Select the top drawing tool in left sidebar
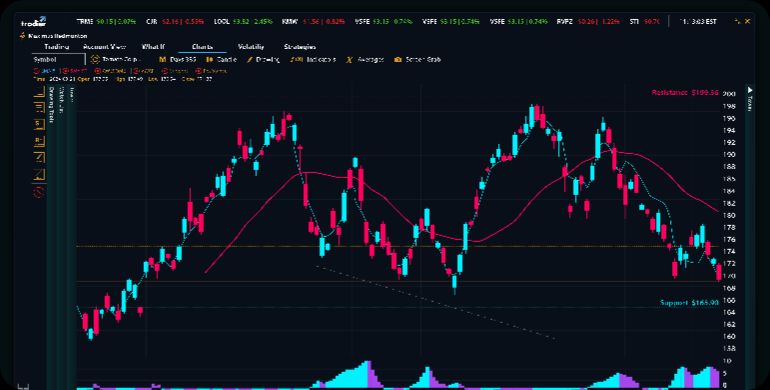This screenshot has width=770, height=390. pos(39,93)
